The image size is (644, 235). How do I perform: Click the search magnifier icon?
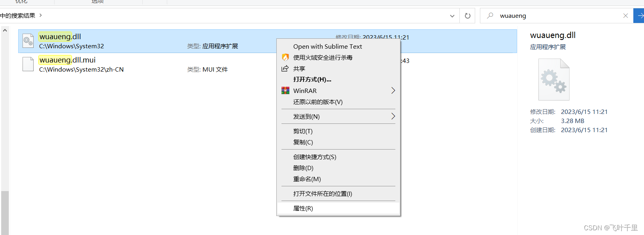click(x=490, y=15)
